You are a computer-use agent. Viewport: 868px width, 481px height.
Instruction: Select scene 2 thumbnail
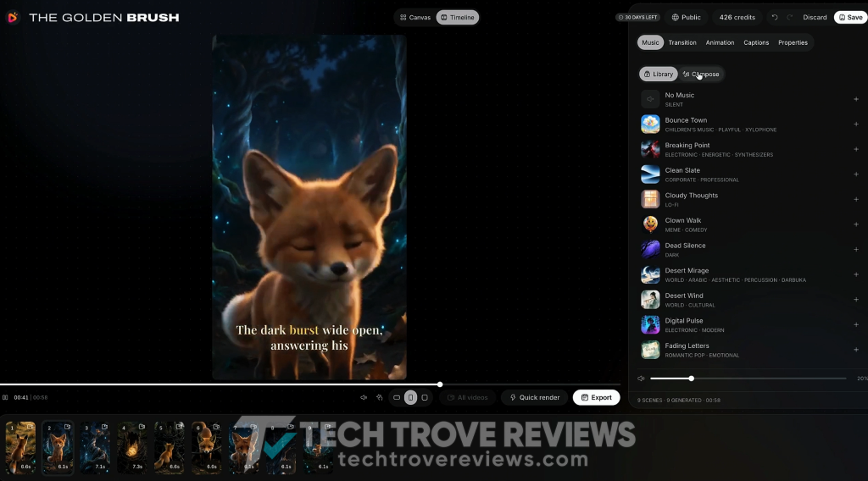(58, 447)
